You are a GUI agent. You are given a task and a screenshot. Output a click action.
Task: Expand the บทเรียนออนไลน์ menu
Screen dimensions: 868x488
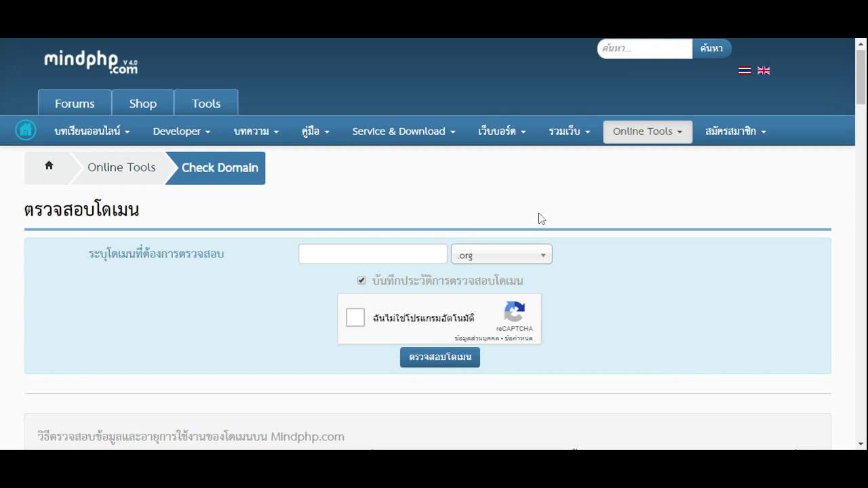click(x=92, y=131)
